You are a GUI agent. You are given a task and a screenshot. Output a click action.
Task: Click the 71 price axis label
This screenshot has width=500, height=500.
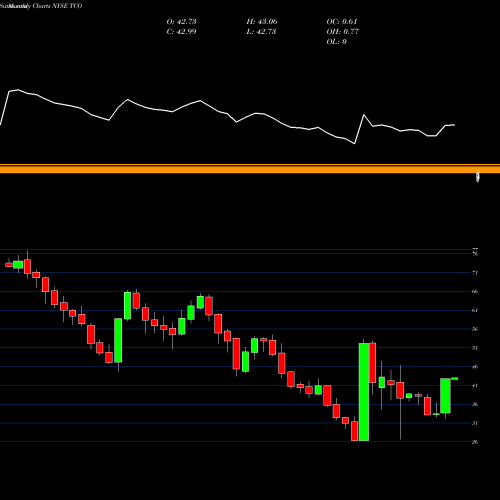475,273
